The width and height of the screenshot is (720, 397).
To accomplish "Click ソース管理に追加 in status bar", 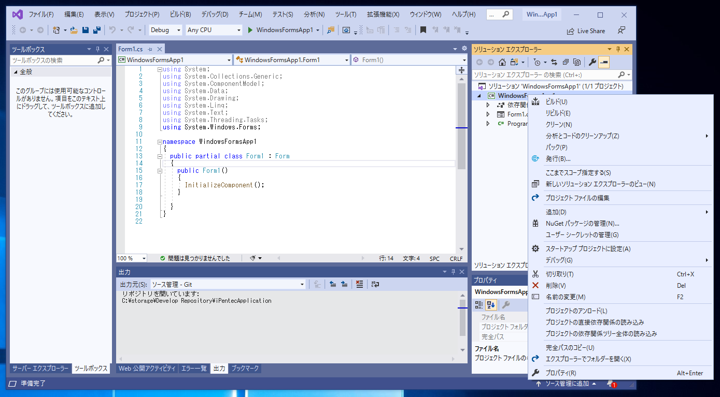I will pyautogui.click(x=566, y=384).
